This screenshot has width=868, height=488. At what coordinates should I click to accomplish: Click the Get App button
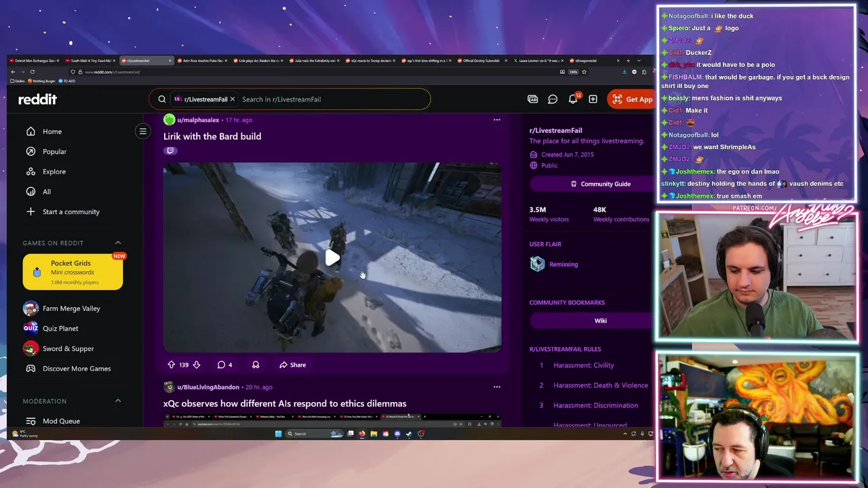click(x=631, y=99)
